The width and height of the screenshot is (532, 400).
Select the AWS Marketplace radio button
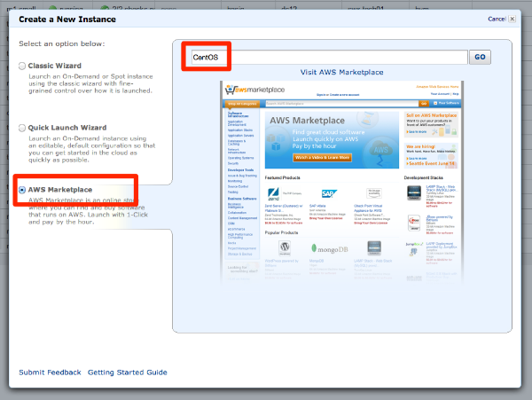[x=22, y=190]
